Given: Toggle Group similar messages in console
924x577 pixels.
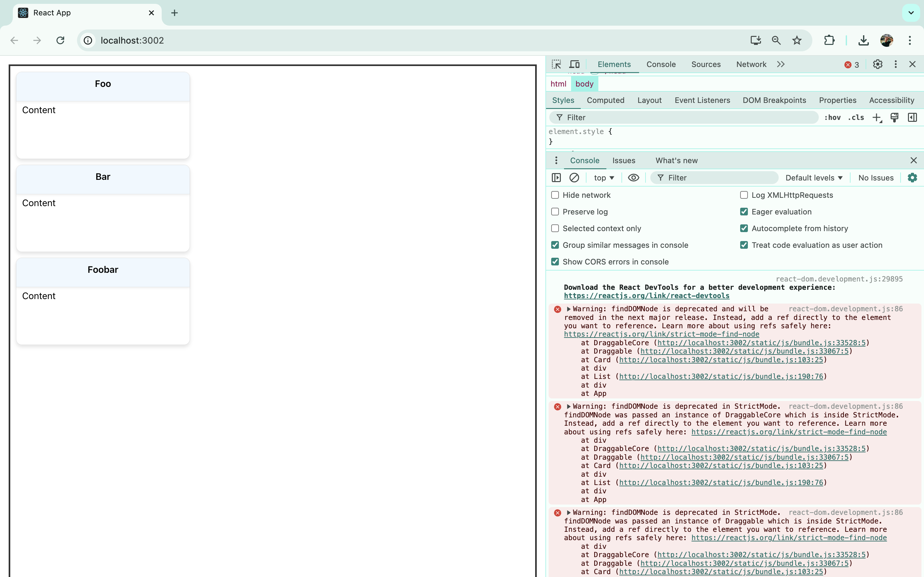Looking at the screenshot, I should 555,245.
